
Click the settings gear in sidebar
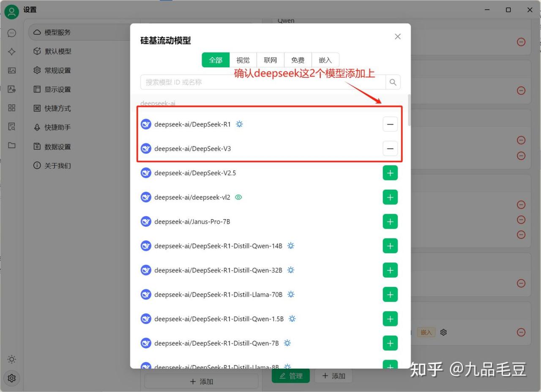(12, 378)
